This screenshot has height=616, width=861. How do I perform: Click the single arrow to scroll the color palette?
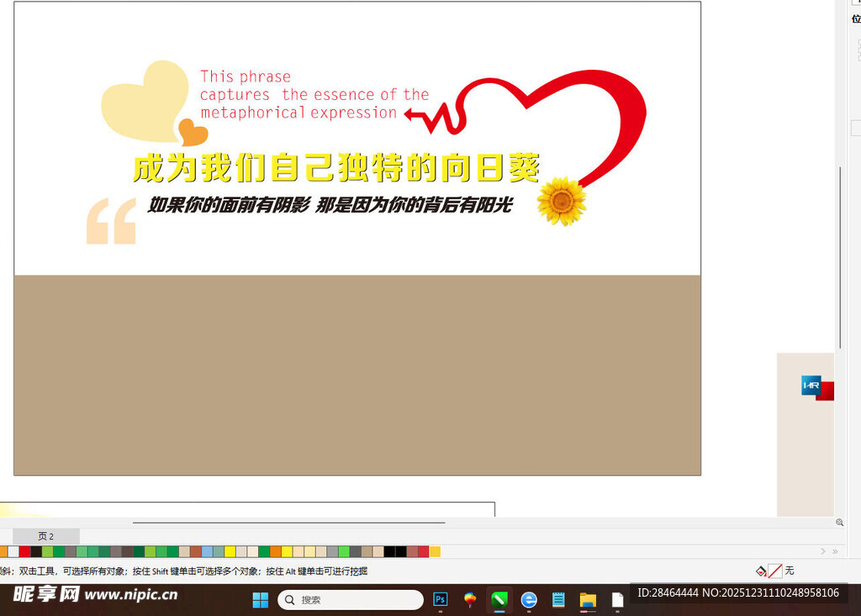coord(822,550)
